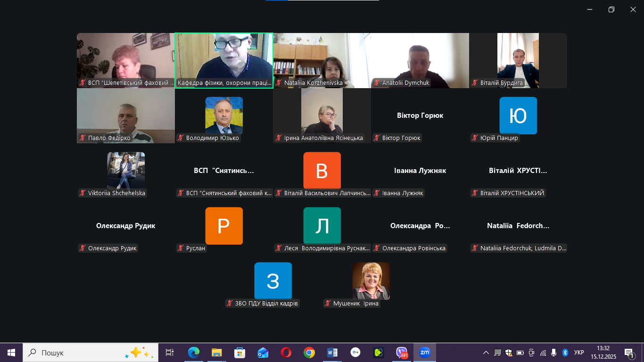Open Outlook from the taskbar

(263, 353)
